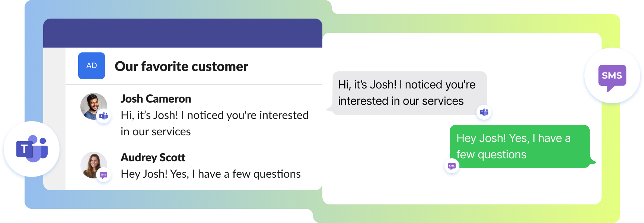Click the Audrey Scott sender name
This screenshot has width=644, height=223.
(153, 158)
